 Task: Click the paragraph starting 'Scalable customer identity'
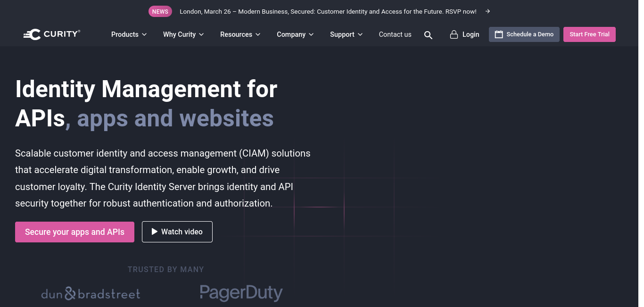pos(163,178)
